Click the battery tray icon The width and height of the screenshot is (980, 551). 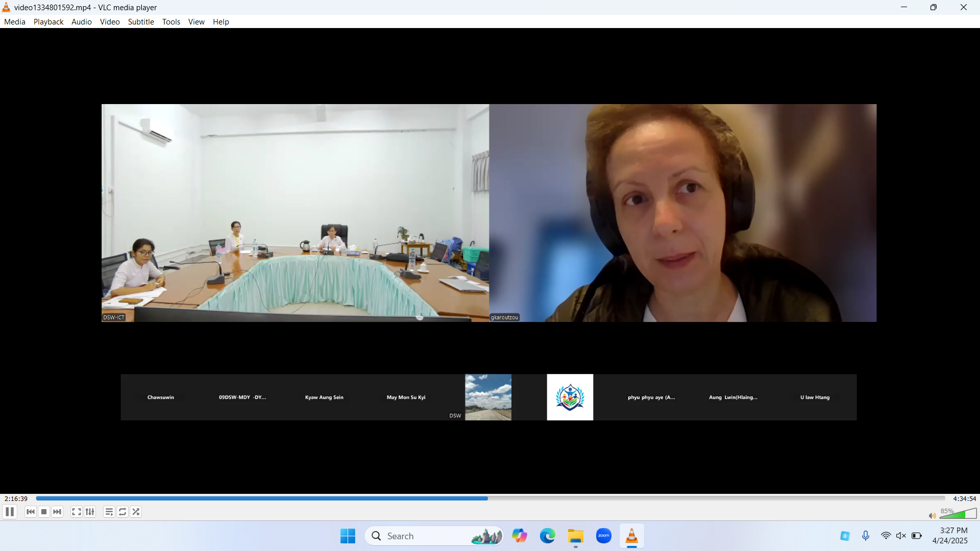(917, 536)
